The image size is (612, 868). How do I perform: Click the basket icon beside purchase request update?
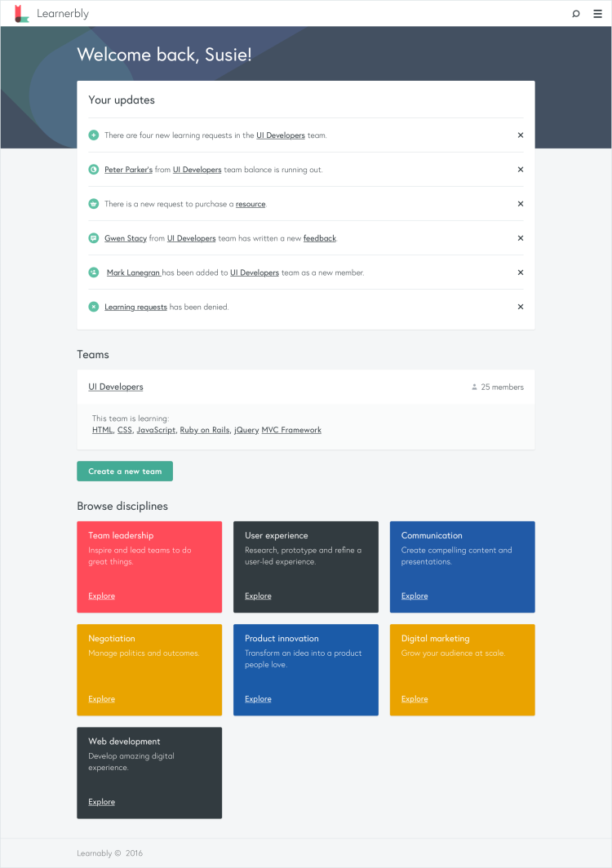(x=94, y=204)
